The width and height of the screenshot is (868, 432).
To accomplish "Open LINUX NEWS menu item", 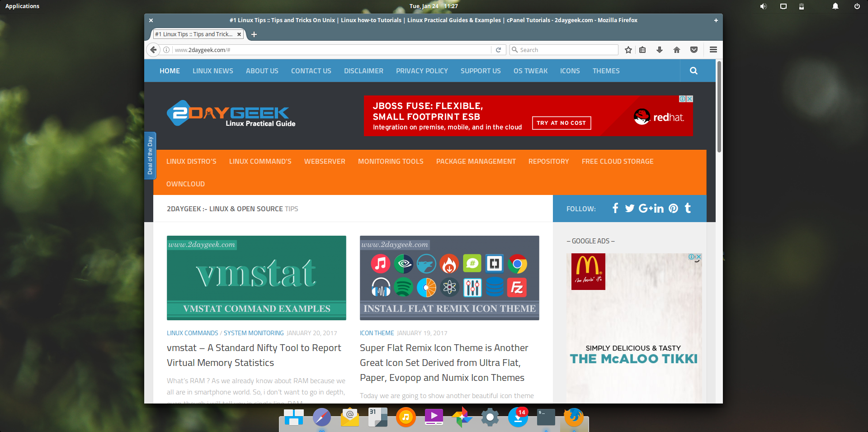I will [213, 71].
